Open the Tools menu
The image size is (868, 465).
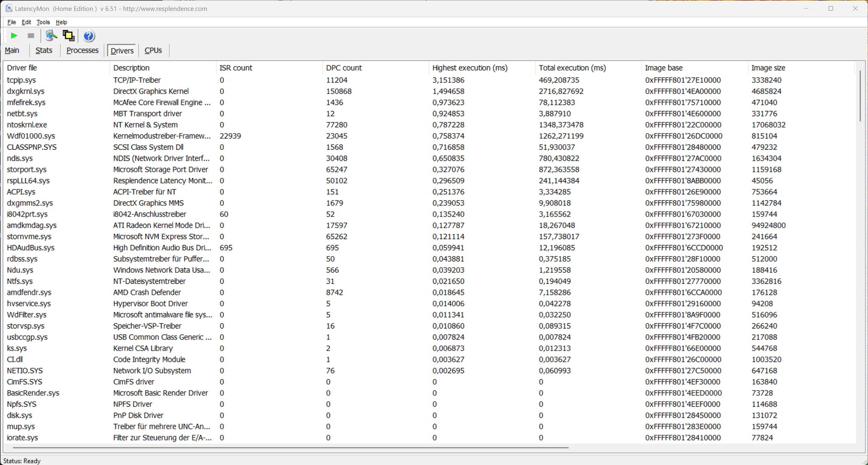[43, 22]
